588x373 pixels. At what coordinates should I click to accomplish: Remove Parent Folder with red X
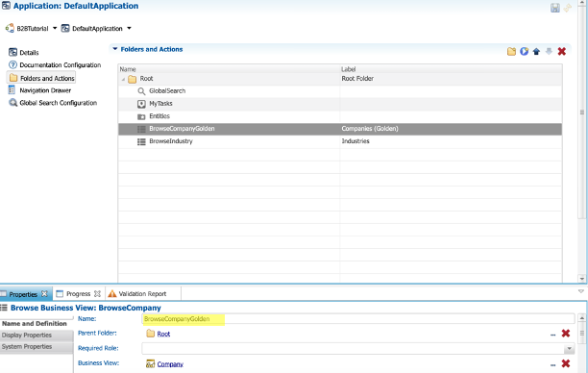[x=566, y=334]
